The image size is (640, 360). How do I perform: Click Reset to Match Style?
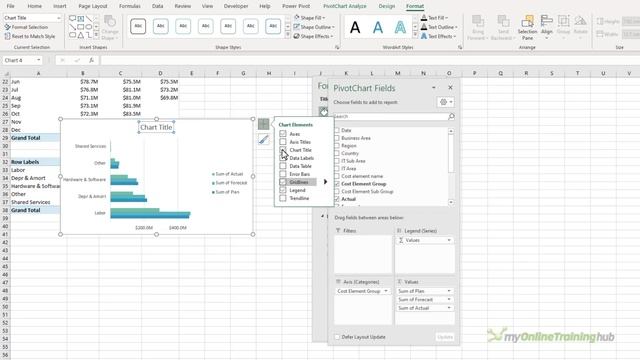tap(30, 36)
